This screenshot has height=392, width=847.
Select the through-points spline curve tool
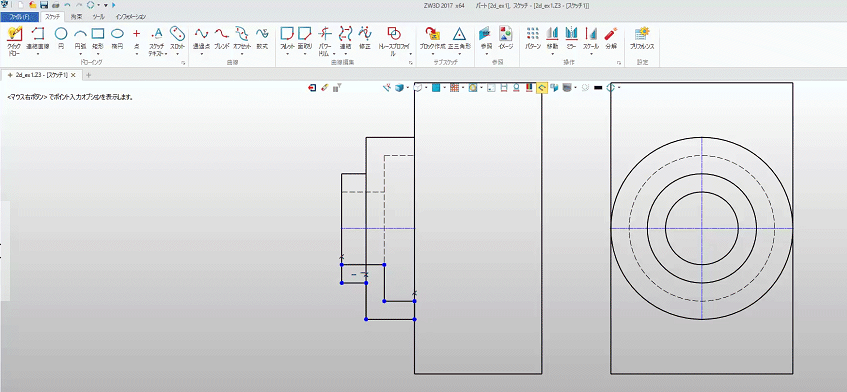pyautogui.click(x=201, y=39)
